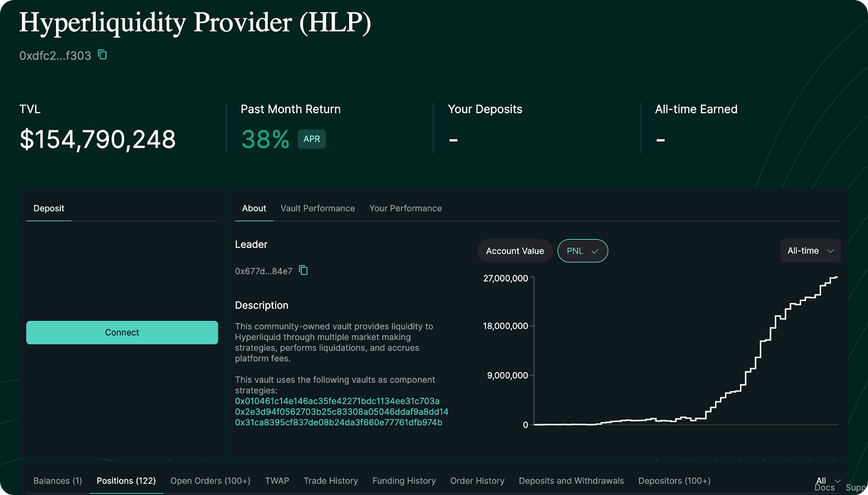Open the Order History tab

(477, 481)
